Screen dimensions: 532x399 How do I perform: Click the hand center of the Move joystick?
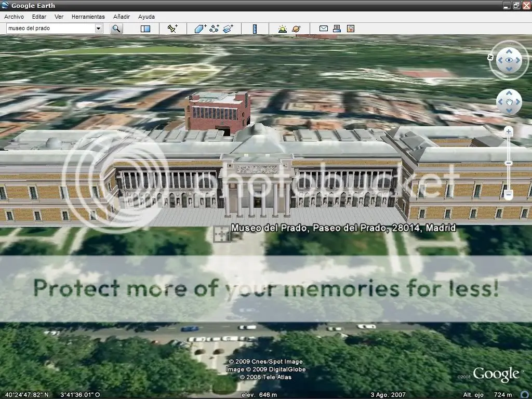click(x=509, y=102)
